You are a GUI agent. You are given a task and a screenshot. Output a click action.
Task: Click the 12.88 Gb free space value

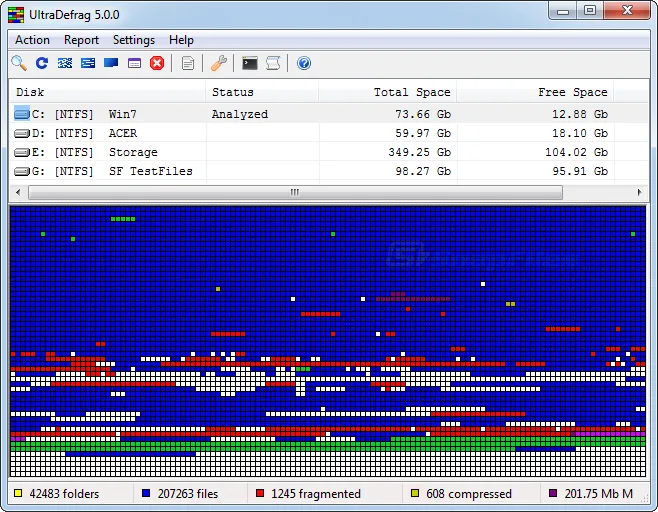click(580, 114)
